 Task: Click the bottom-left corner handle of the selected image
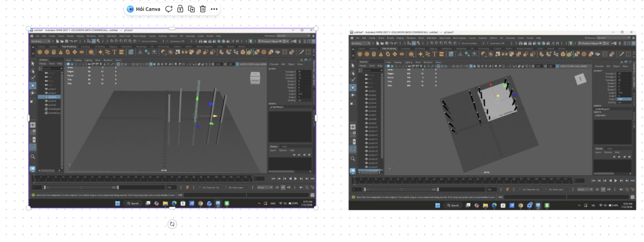click(x=29, y=208)
